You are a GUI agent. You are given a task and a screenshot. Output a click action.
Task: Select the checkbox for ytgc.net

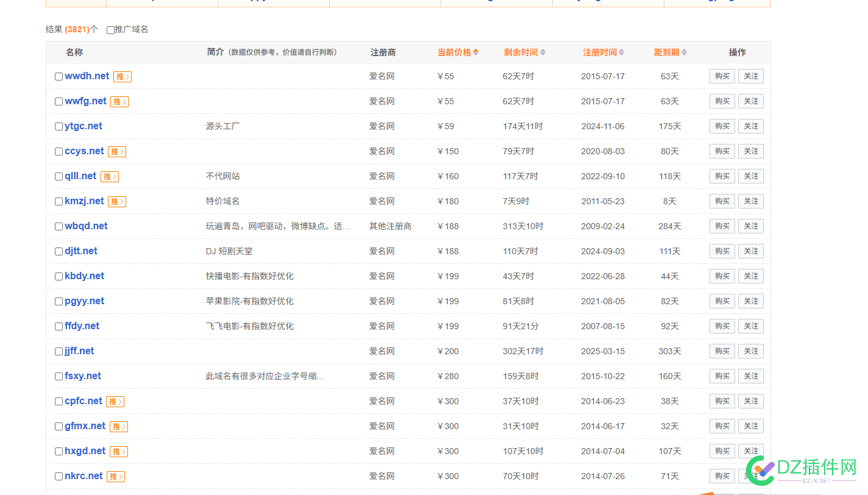click(x=59, y=127)
